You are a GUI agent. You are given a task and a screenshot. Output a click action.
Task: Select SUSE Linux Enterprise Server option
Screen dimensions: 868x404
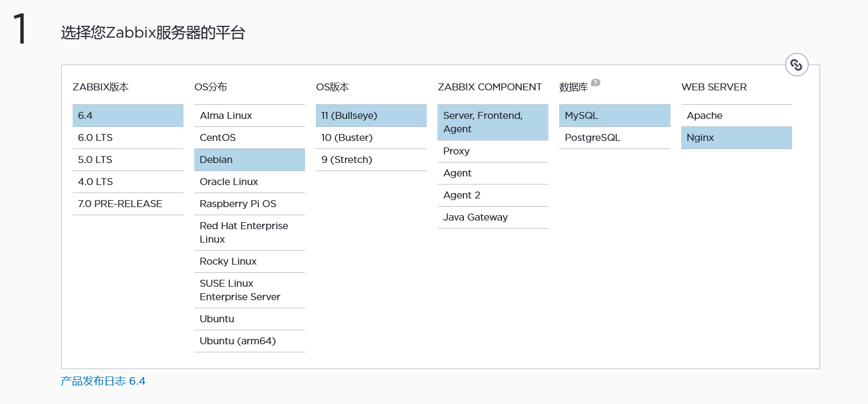point(249,290)
